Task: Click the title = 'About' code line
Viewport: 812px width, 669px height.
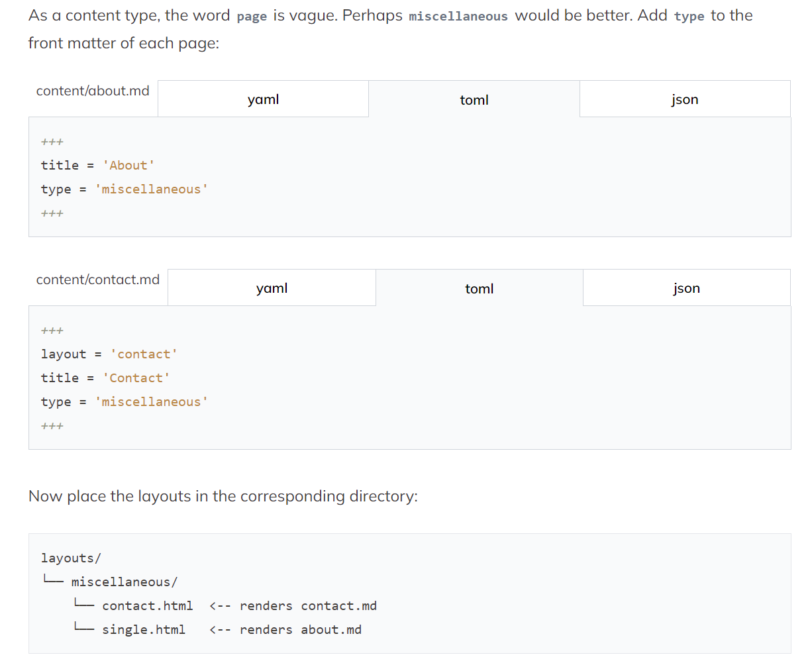Action: pos(97,166)
